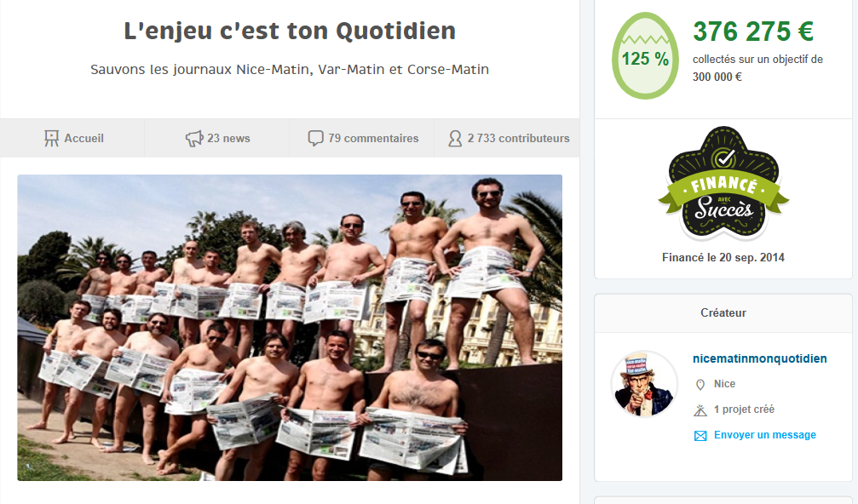858x504 pixels.
Task: View the 2 733 contributeurs tab
Action: 507,138
